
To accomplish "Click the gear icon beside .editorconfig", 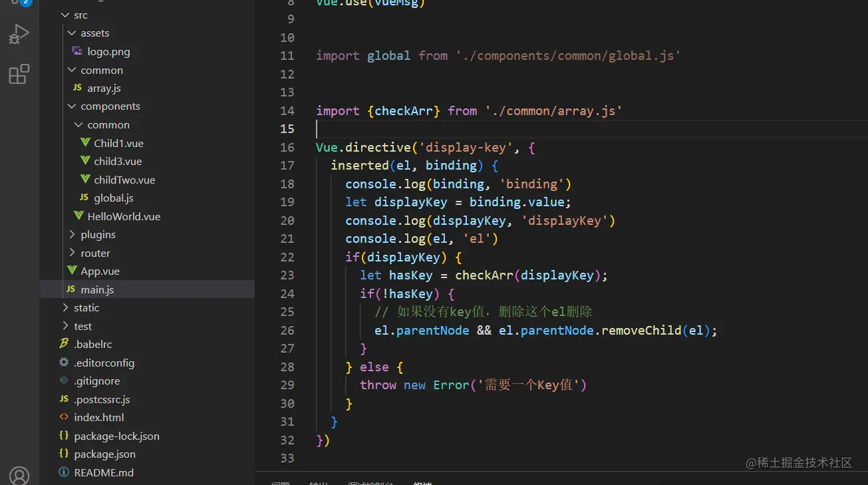I will (x=64, y=363).
